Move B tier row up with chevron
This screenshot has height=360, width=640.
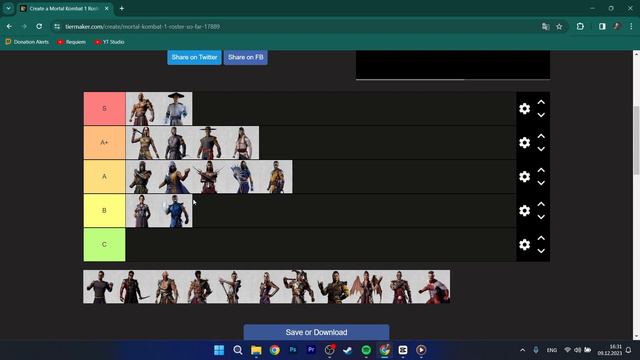click(541, 204)
